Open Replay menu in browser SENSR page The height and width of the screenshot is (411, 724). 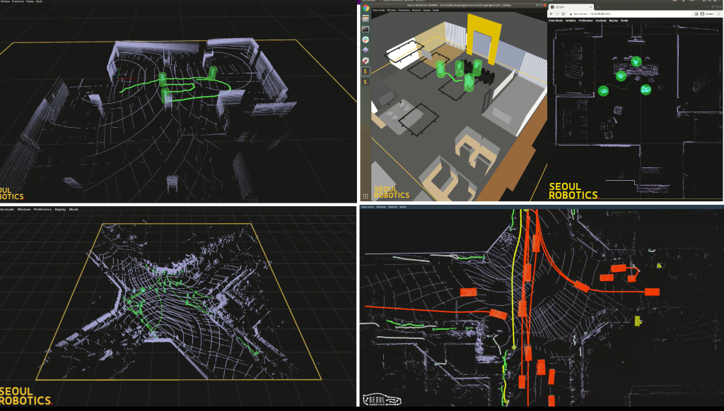point(613,20)
